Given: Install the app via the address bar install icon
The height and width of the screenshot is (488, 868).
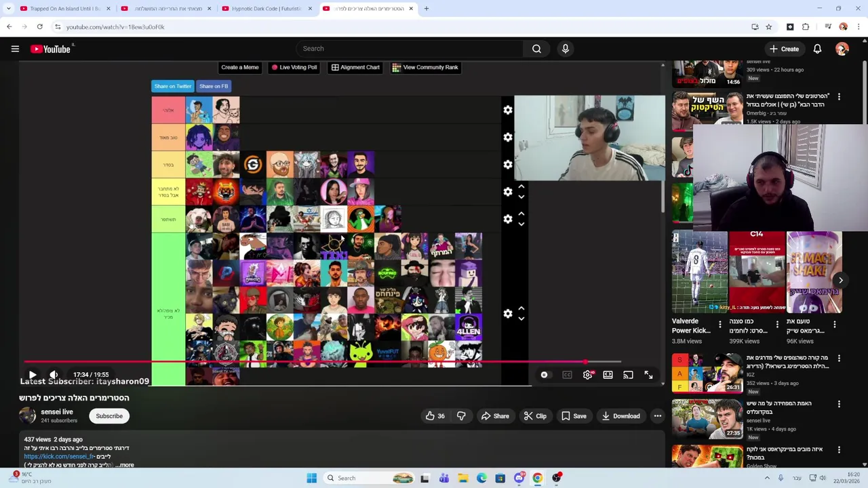Looking at the screenshot, I should 755,27.
